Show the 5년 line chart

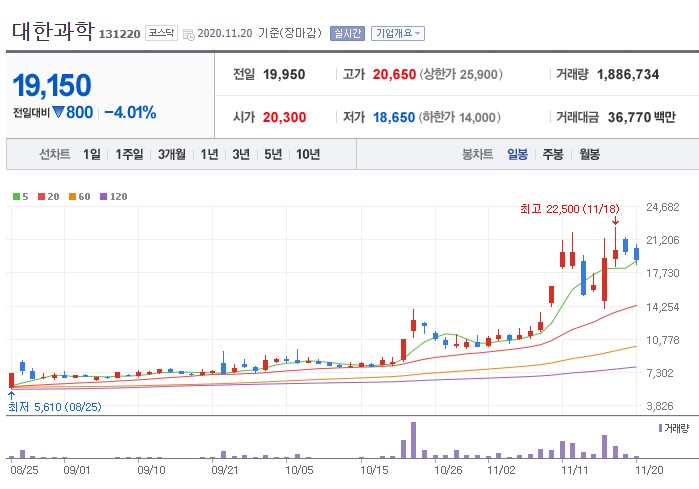click(273, 154)
